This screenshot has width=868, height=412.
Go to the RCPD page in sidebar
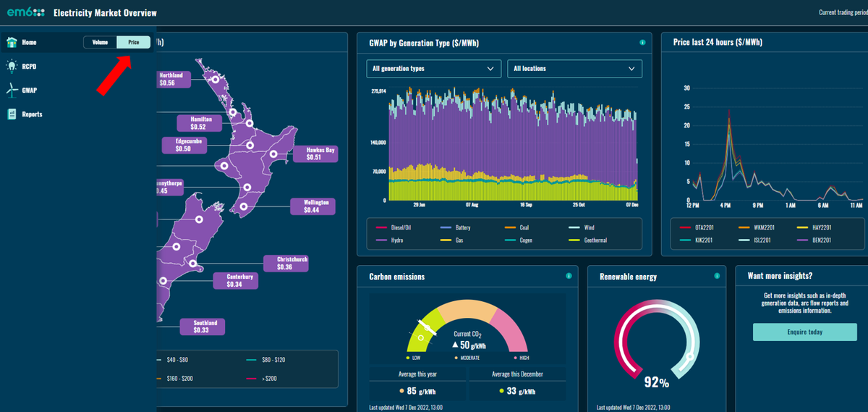(x=29, y=67)
